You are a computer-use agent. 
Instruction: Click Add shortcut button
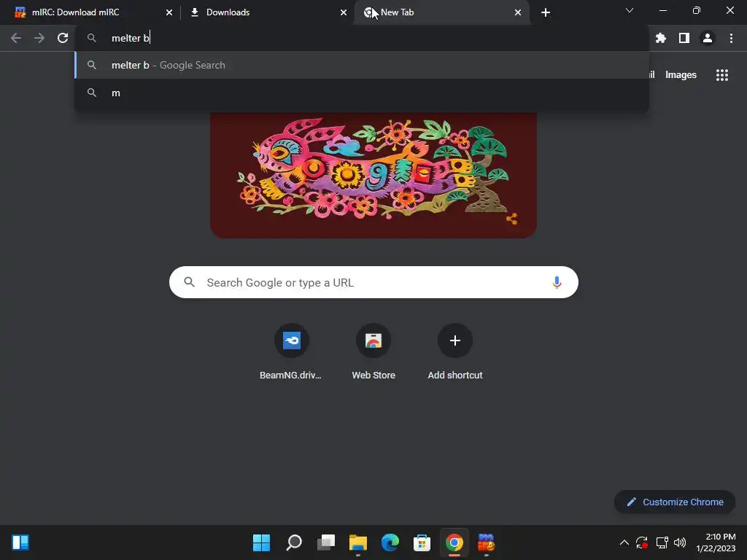455,352
